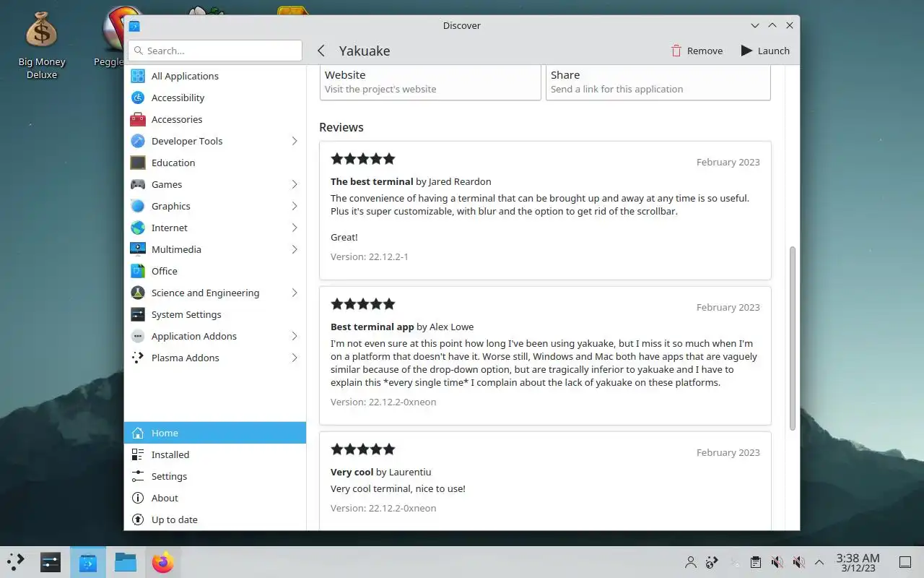Visit the project's Website card
Viewport: 924px width, 578px height.
click(430, 82)
